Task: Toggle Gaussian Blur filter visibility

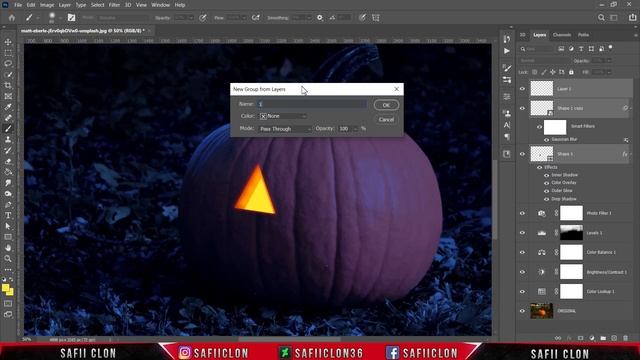Action: tap(546, 140)
